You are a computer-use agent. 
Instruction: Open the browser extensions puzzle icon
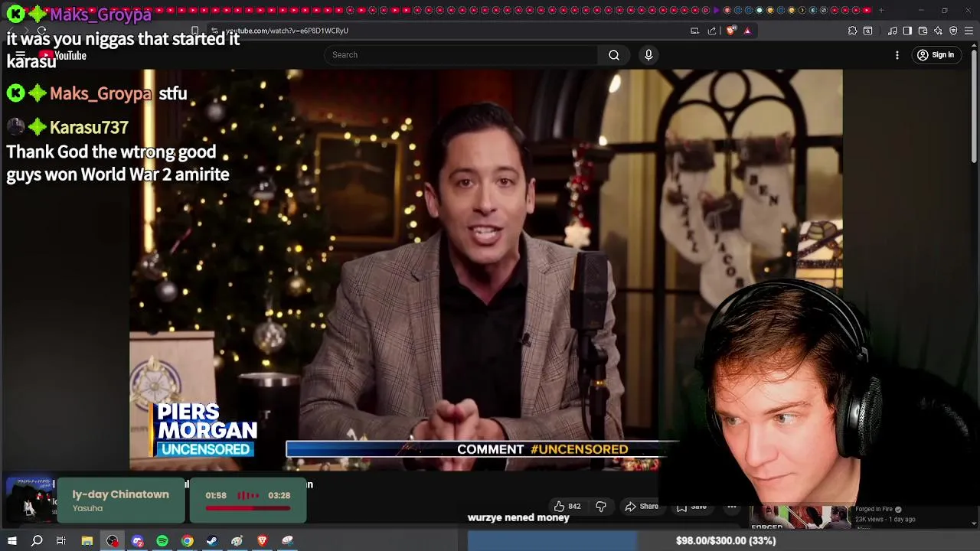[852, 31]
